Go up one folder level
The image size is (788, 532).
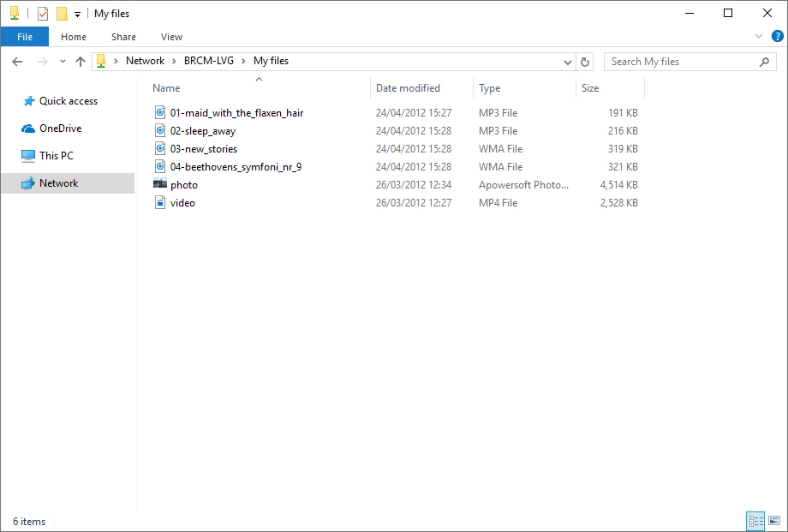[x=81, y=62]
